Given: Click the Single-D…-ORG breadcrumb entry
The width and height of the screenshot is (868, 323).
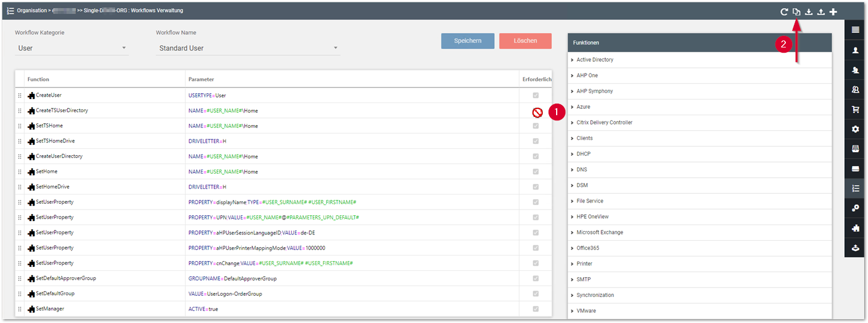Looking at the screenshot, I should coord(105,11).
